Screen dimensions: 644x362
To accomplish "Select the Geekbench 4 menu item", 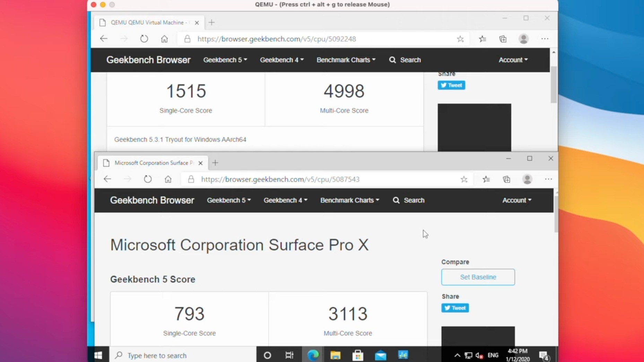I will click(285, 200).
